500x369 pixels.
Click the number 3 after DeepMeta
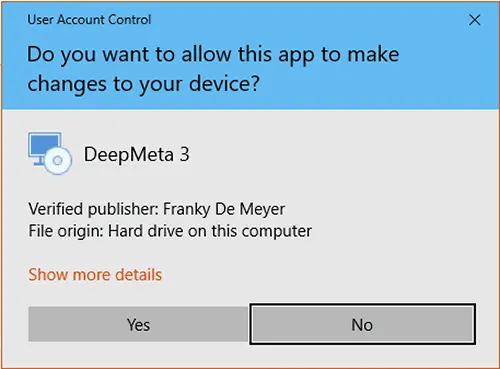tap(185, 154)
